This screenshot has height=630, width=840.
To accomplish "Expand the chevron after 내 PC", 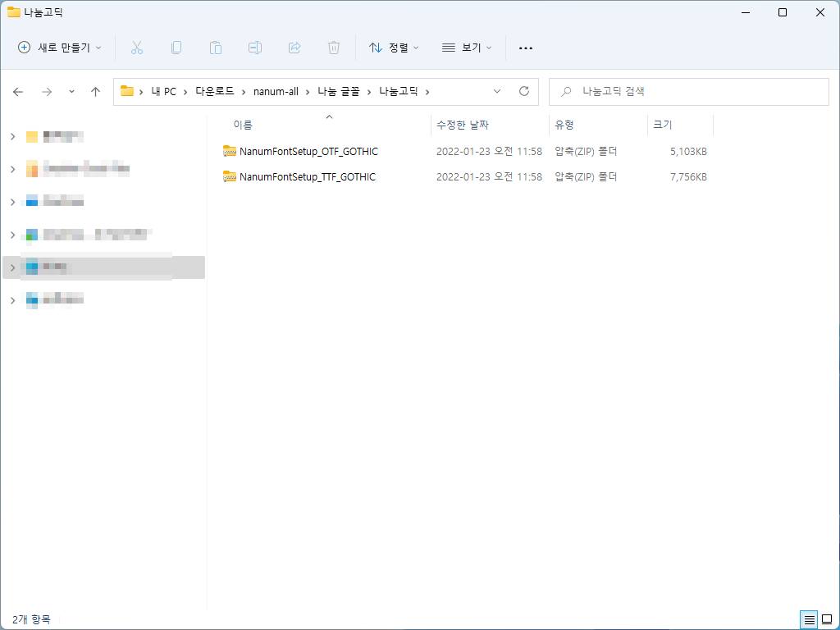I will pos(185,92).
